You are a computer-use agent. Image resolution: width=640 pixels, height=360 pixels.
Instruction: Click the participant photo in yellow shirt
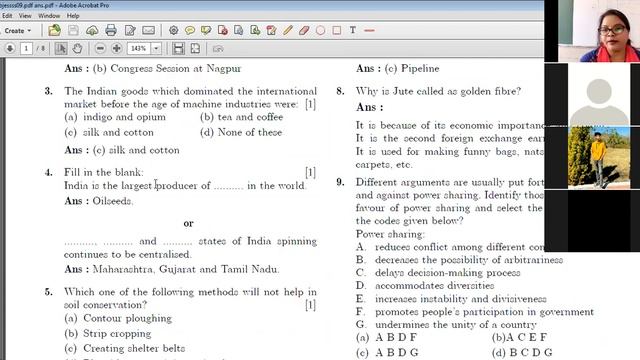599,158
